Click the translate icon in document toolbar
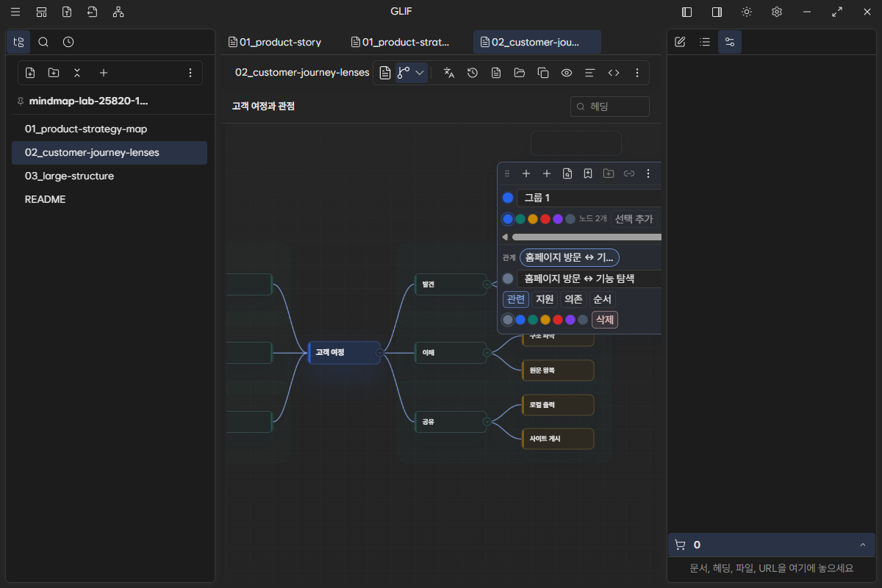This screenshot has width=882, height=588. click(449, 73)
